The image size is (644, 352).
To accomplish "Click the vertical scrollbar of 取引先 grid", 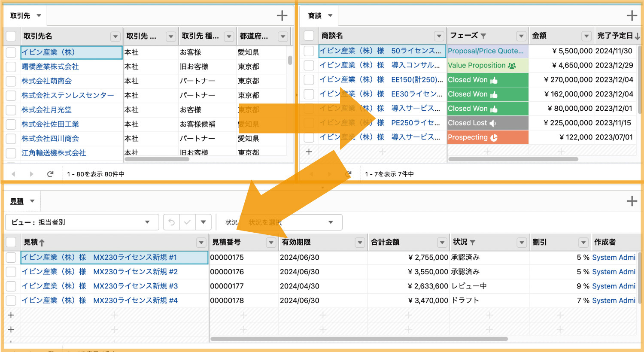I will click(290, 60).
